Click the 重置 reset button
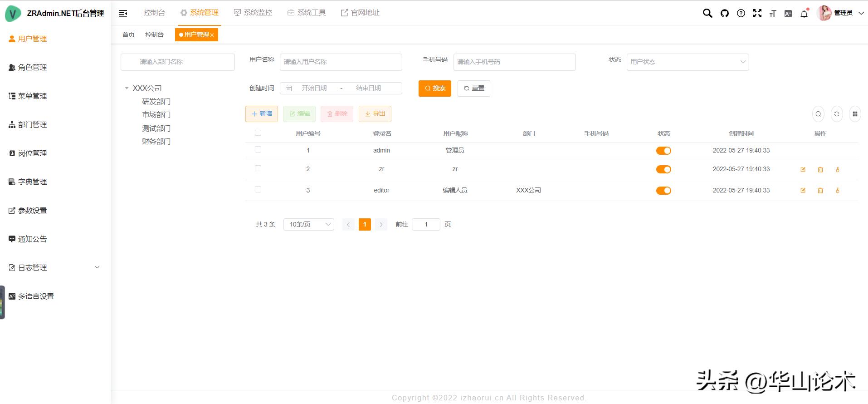The image size is (868, 404). (474, 89)
